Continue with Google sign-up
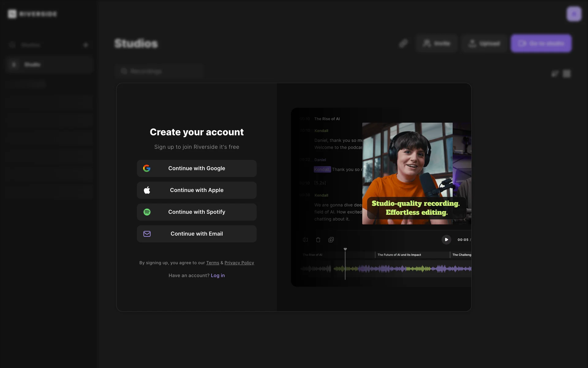 click(197, 168)
